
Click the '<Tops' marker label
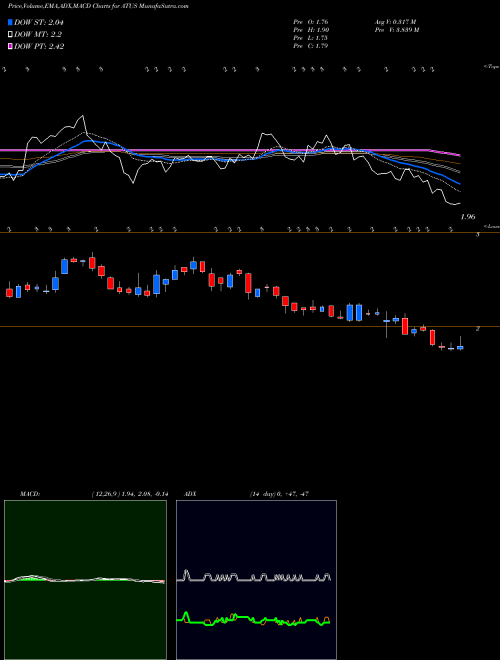[492, 67]
